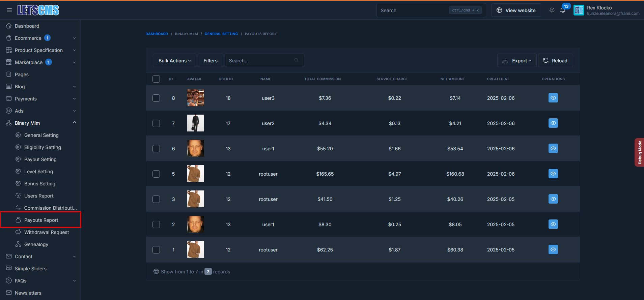Open the Export dropdown
Viewport: 644px width, 300px height.
517,60
